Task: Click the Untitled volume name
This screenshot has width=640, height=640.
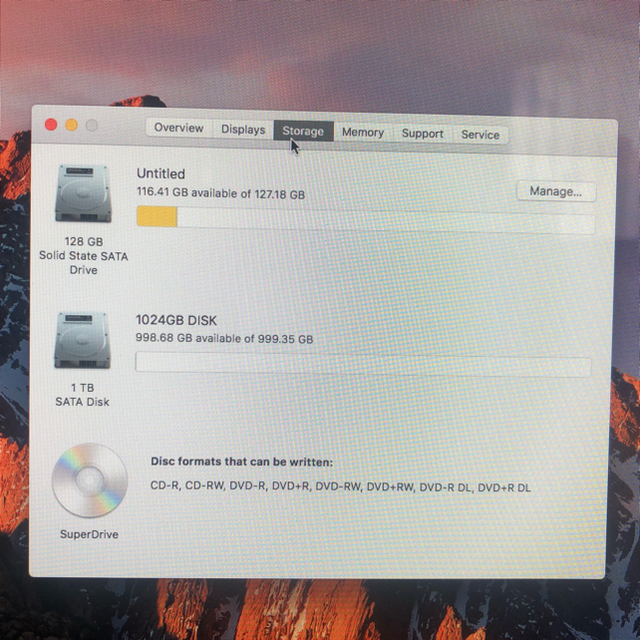Action: coord(161,173)
